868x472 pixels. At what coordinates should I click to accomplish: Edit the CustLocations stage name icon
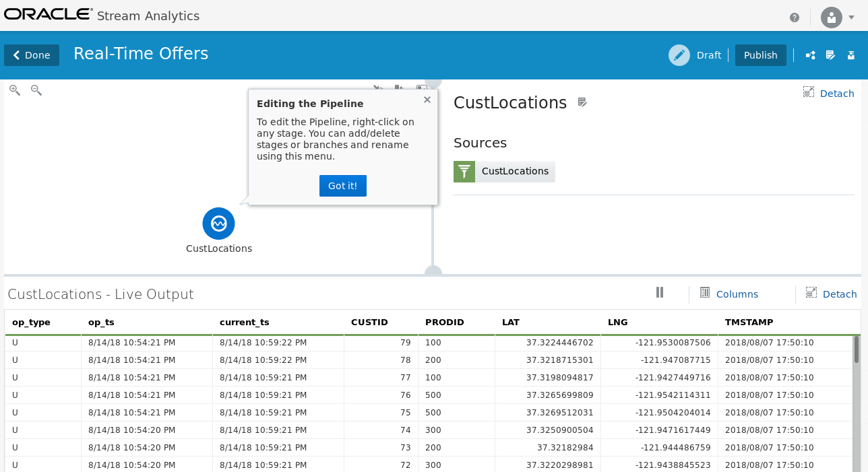pyautogui.click(x=583, y=102)
